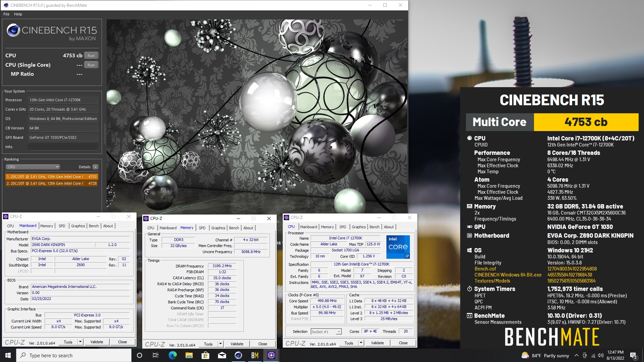
Task: Expand Tools dropdown arrow in processor CPU-Z window
Action: [x=361, y=343]
